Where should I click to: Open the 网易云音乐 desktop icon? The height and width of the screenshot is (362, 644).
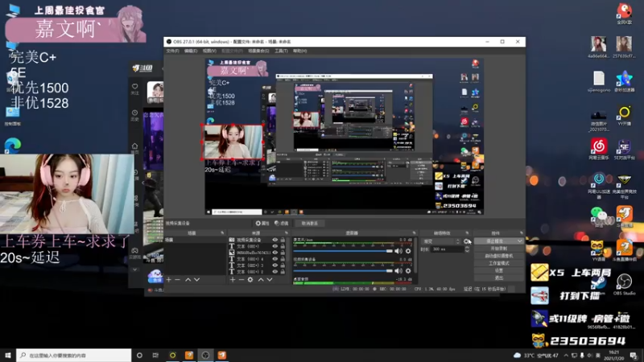click(x=599, y=149)
